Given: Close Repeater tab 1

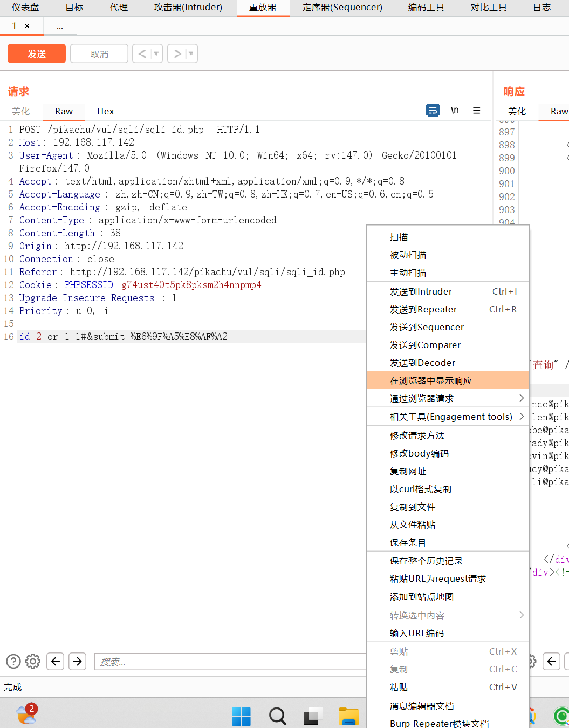Looking at the screenshot, I should tap(27, 26).
